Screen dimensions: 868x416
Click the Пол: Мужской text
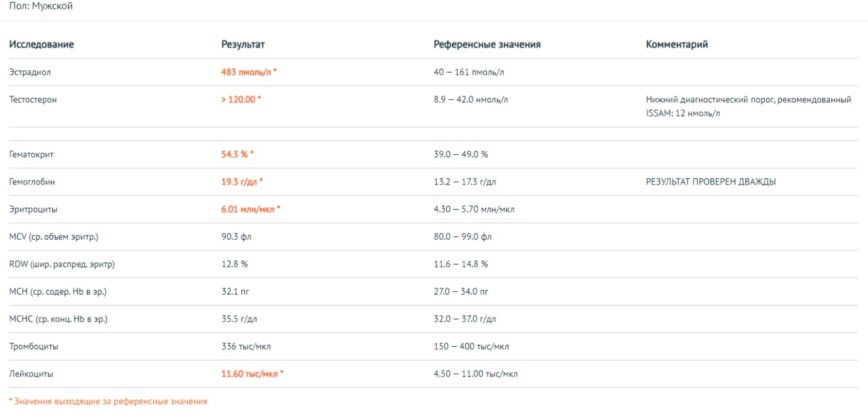(x=41, y=6)
